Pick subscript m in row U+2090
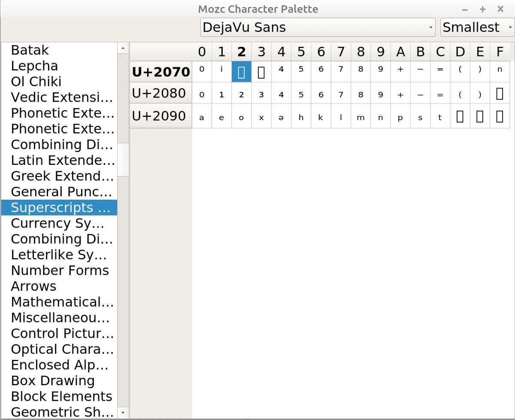Image resolution: width=515 pixels, height=420 pixels. 360,116
